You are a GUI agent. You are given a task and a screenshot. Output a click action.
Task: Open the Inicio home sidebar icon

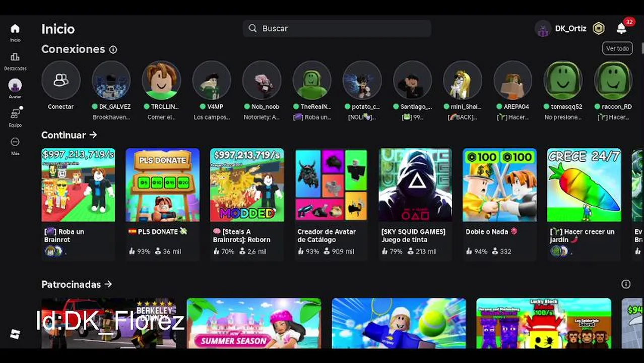coord(15,29)
